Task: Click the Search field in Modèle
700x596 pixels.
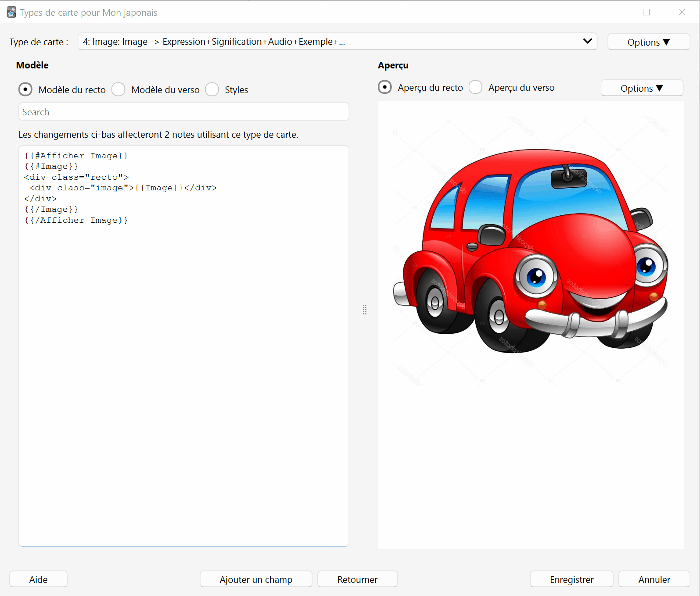Action: 184,112
